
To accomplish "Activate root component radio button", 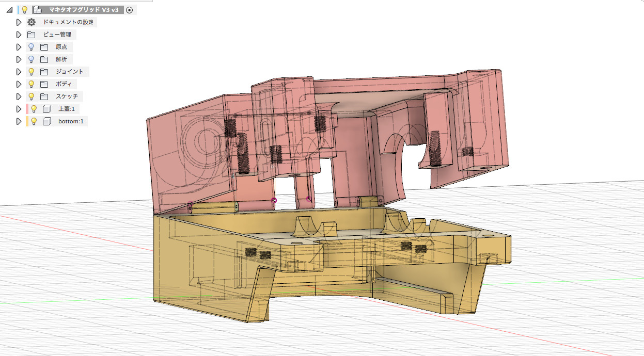I will 129,10.
